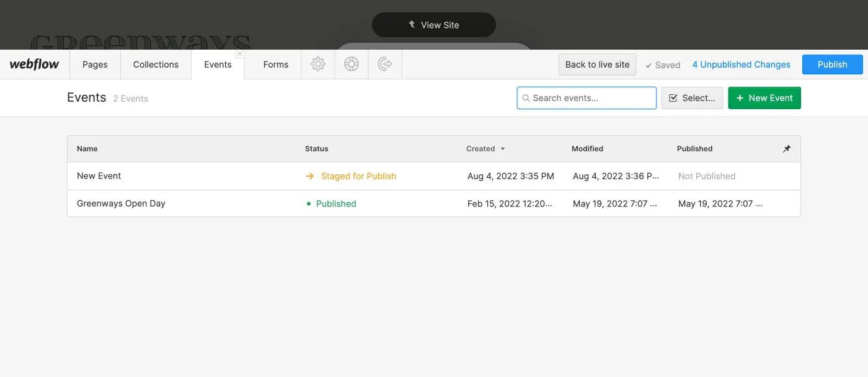Click the log out arrow icon
The image size is (868, 377).
(385, 64)
